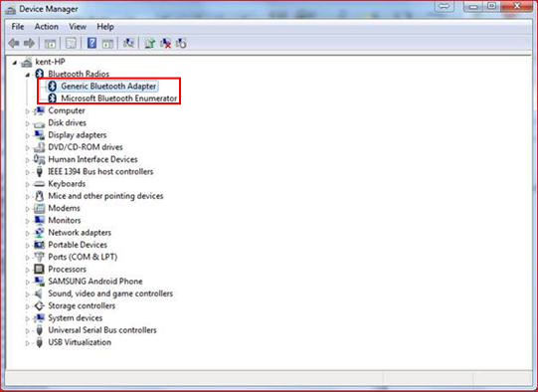The image size is (538, 392).
Task: Click the Keyboards category icon
Action: pos(39,184)
